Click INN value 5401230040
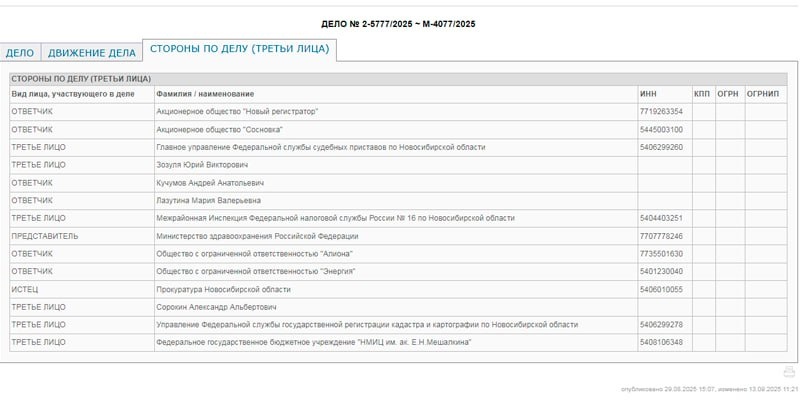Viewport: 800px width, 400px height. point(661,271)
